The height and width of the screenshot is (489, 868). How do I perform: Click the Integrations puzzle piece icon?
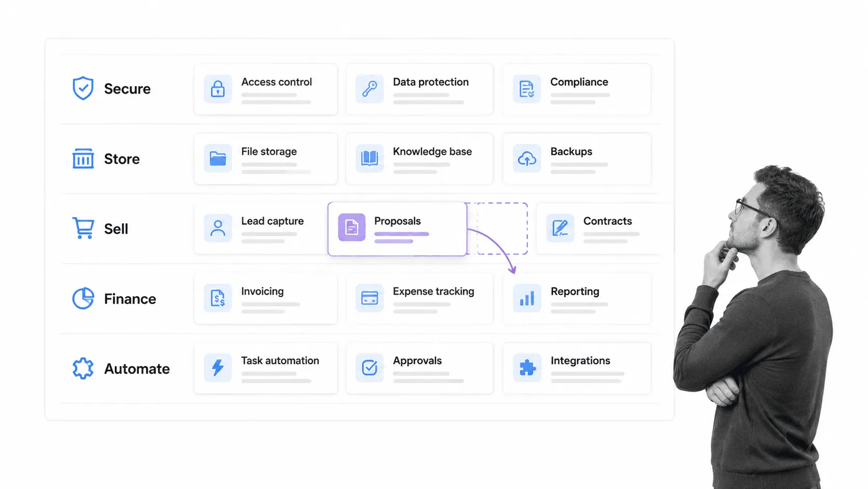point(527,368)
